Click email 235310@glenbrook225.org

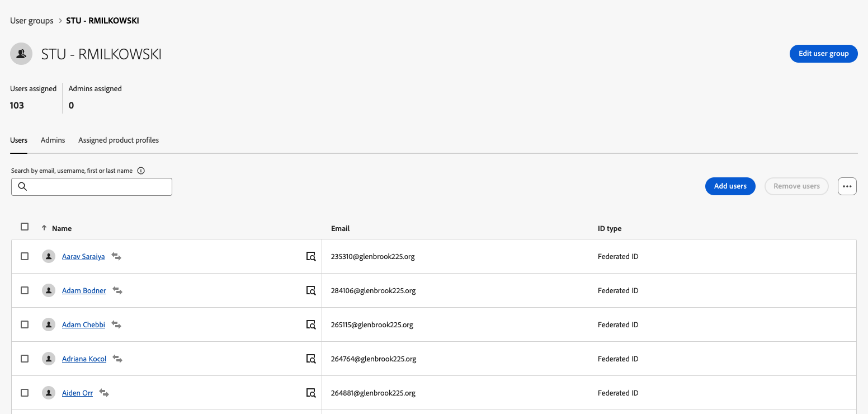tap(373, 257)
